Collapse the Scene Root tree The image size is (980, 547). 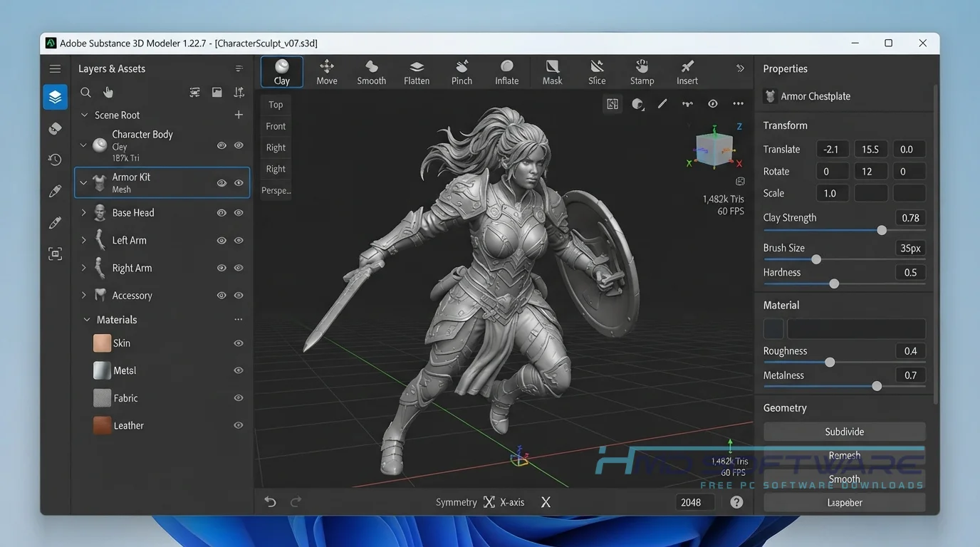84,115
